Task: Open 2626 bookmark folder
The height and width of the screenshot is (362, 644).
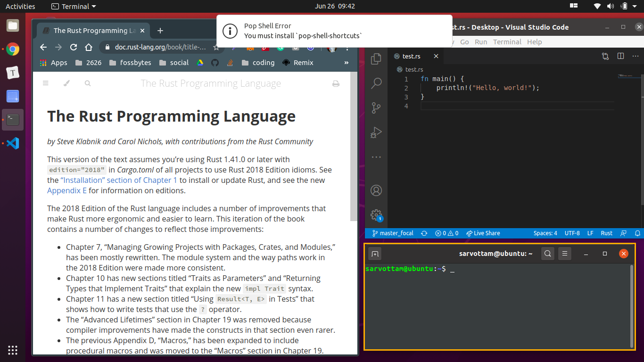Action: tap(88, 63)
